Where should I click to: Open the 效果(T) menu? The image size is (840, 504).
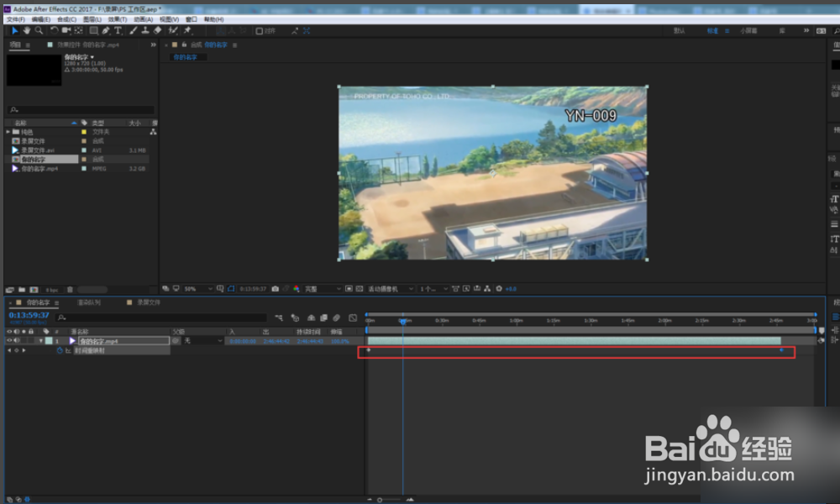pyautogui.click(x=118, y=19)
